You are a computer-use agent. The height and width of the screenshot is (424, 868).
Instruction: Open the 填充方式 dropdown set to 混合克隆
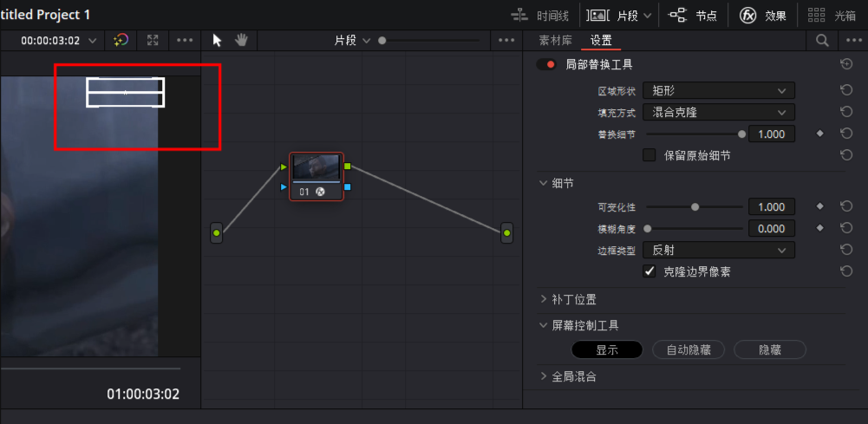[x=718, y=112]
